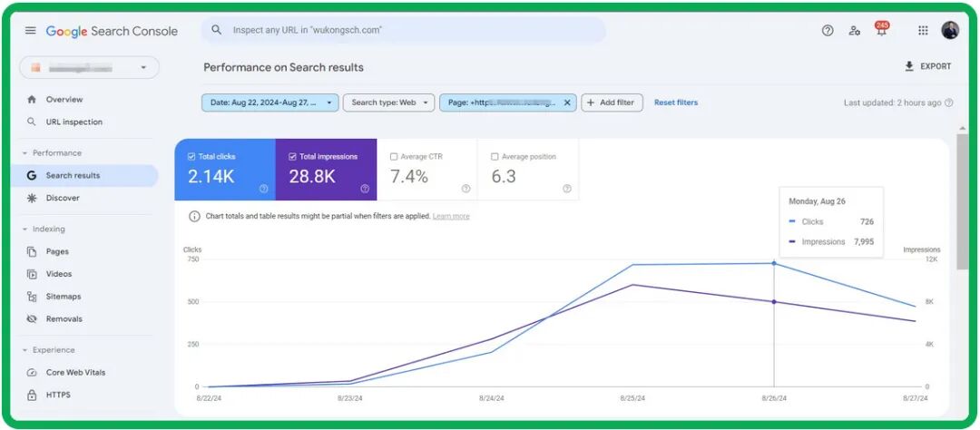Open the hamburger main menu

tap(31, 31)
